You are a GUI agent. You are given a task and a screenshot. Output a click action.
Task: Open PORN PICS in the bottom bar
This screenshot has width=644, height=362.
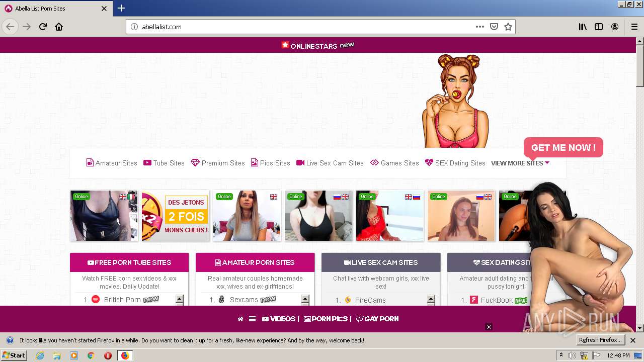pos(326,319)
